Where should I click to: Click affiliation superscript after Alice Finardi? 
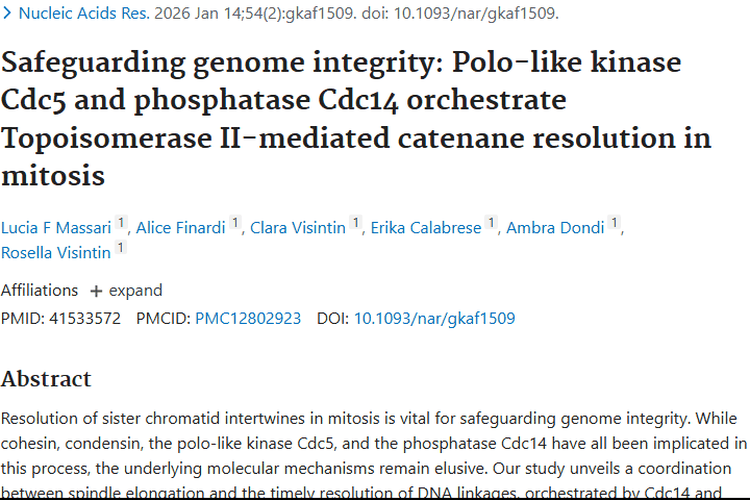tap(235, 224)
